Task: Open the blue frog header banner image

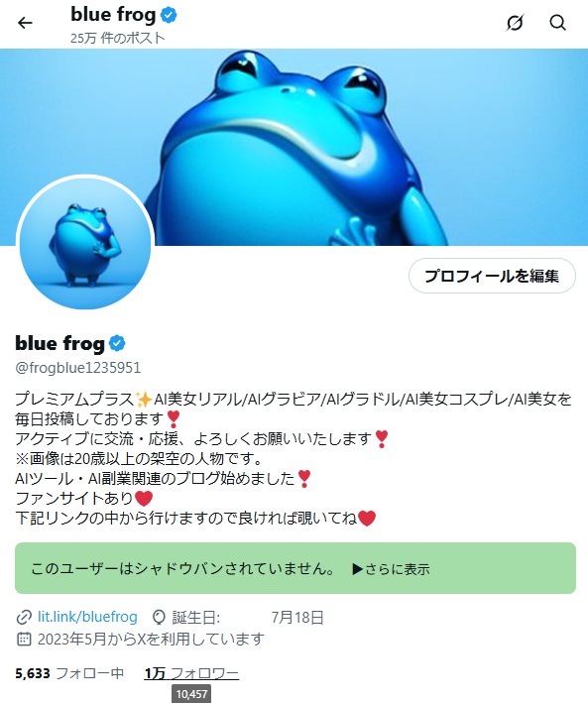Action: pyautogui.click(x=294, y=147)
